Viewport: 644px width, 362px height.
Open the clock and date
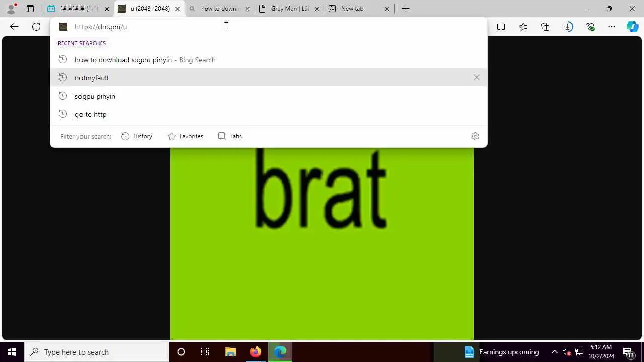pyautogui.click(x=601, y=352)
